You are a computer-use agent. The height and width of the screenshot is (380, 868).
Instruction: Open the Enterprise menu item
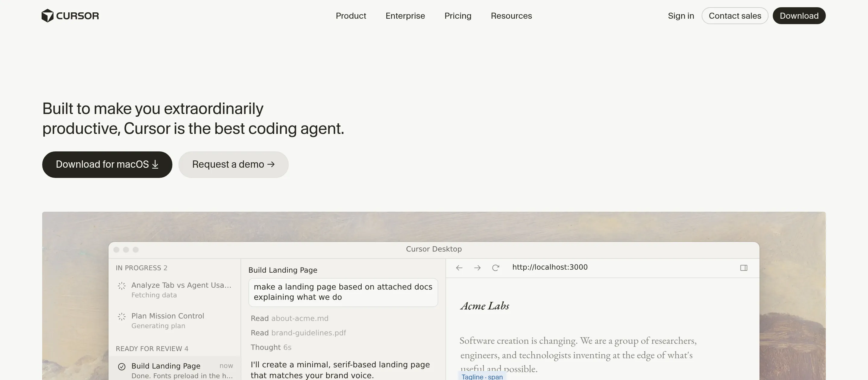[x=405, y=16]
